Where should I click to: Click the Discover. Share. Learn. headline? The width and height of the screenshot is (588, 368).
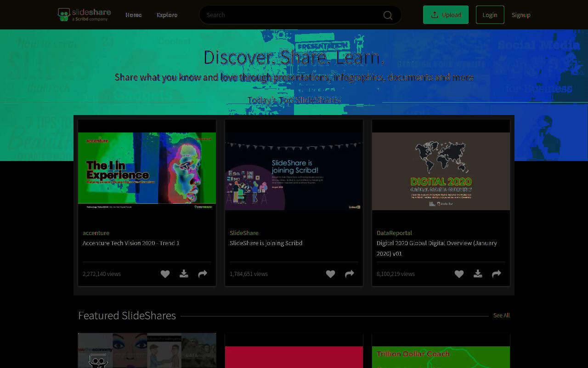(294, 57)
